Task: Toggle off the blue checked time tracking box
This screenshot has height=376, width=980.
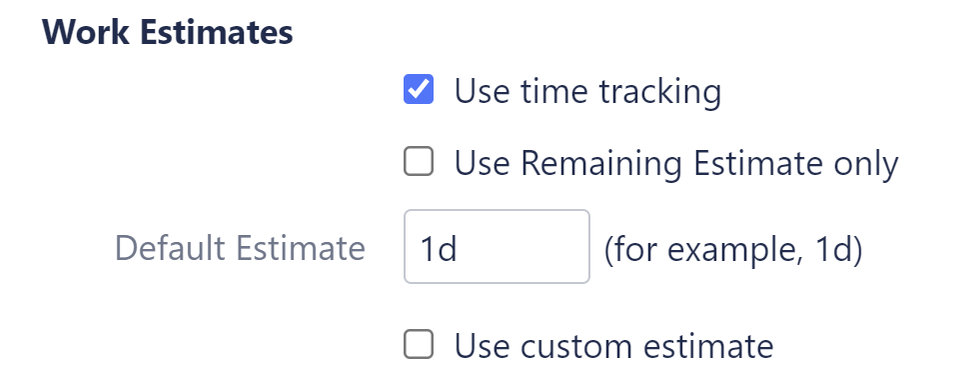Action: 419,89
